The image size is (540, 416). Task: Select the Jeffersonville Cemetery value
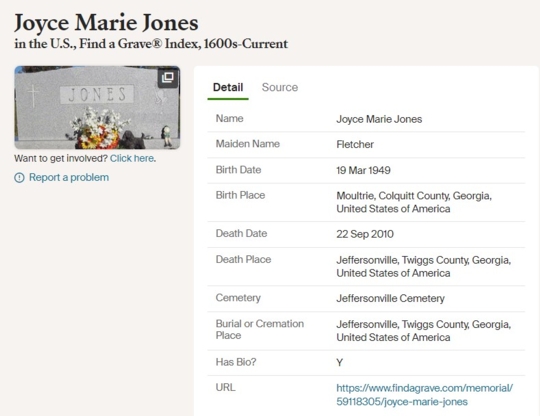click(x=390, y=298)
